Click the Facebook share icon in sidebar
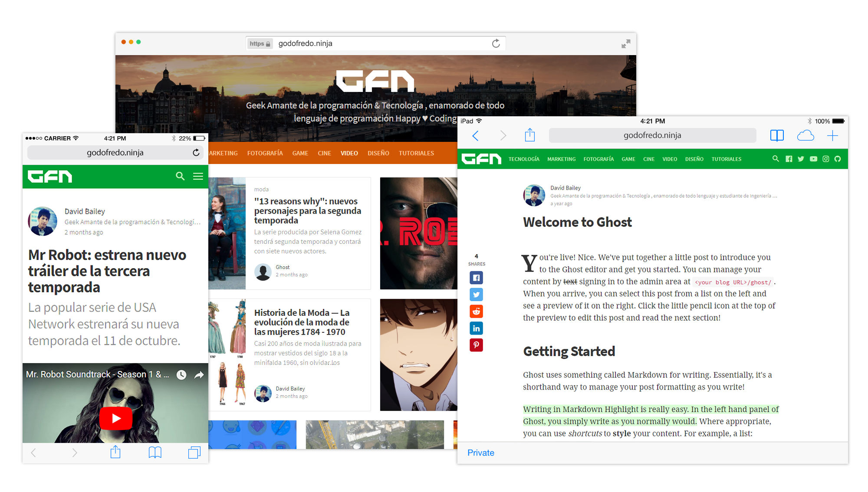The height and width of the screenshot is (492, 868). 476,278
